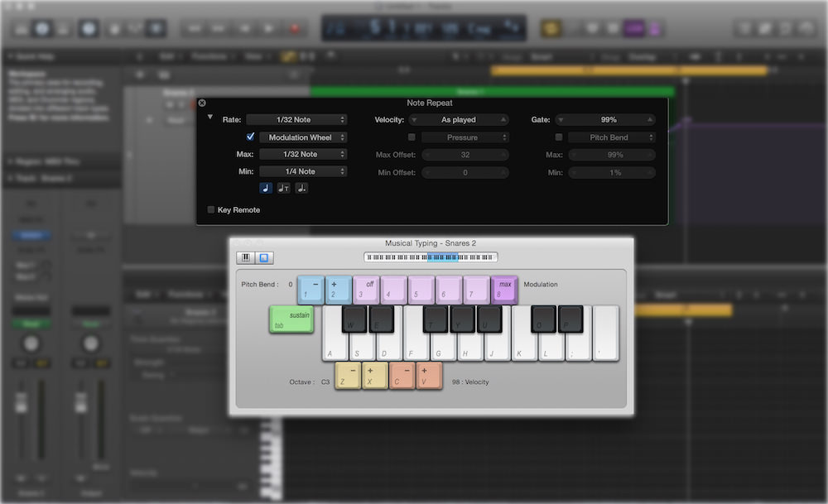Viewport: 828px width, 504px height.
Task: Close the Note Repeat window
Action: coord(202,103)
